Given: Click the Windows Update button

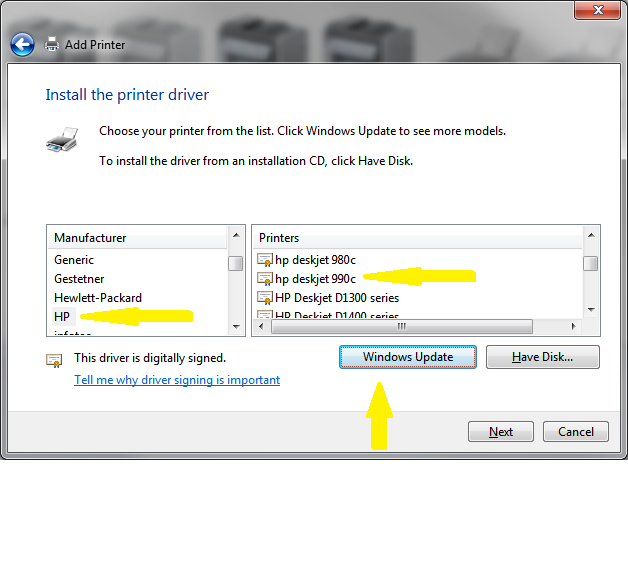Looking at the screenshot, I should point(408,357).
